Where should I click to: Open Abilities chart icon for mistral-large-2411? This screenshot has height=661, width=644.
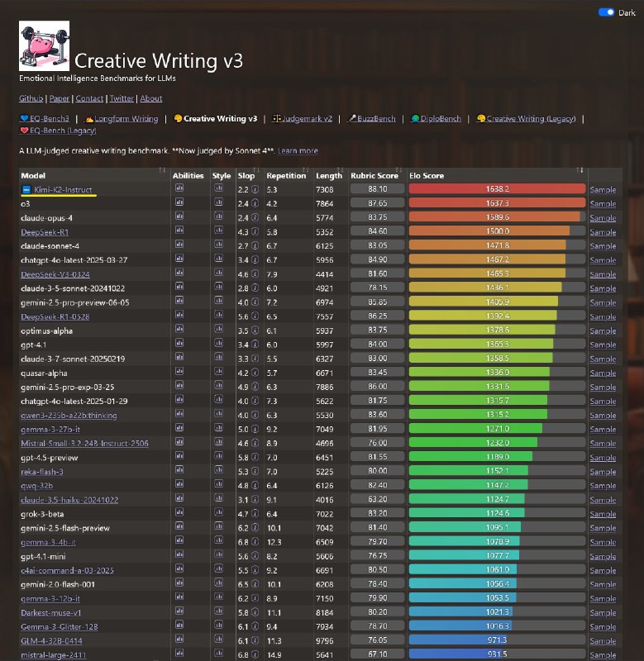[179, 654]
